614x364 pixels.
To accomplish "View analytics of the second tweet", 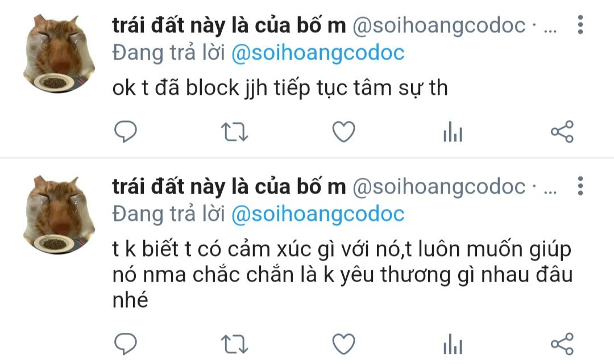I will (453, 344).
